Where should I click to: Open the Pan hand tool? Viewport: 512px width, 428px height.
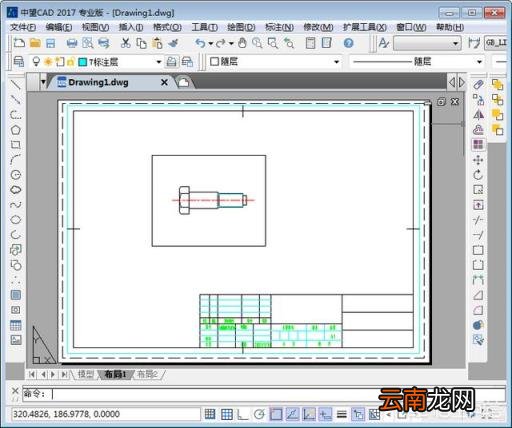point(242,43)
